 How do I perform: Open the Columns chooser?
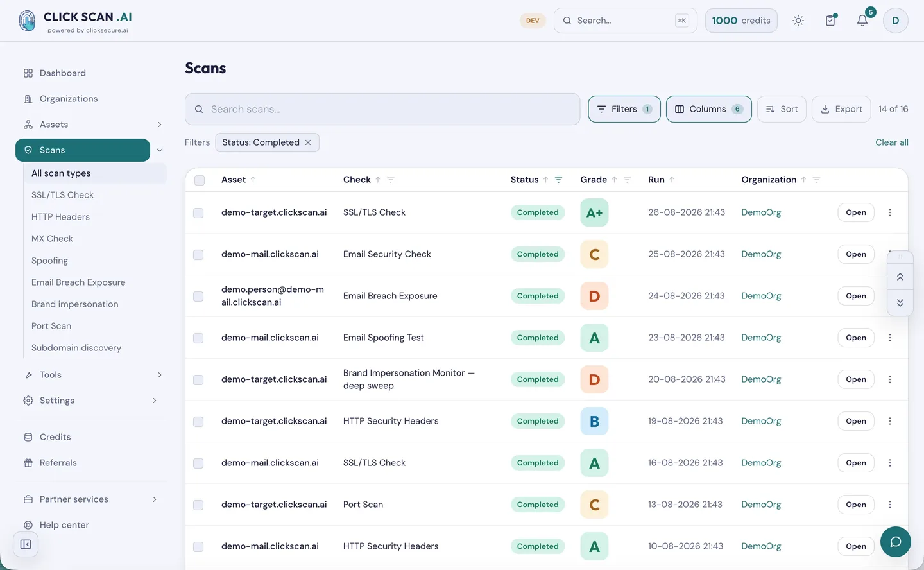(708, 109)
